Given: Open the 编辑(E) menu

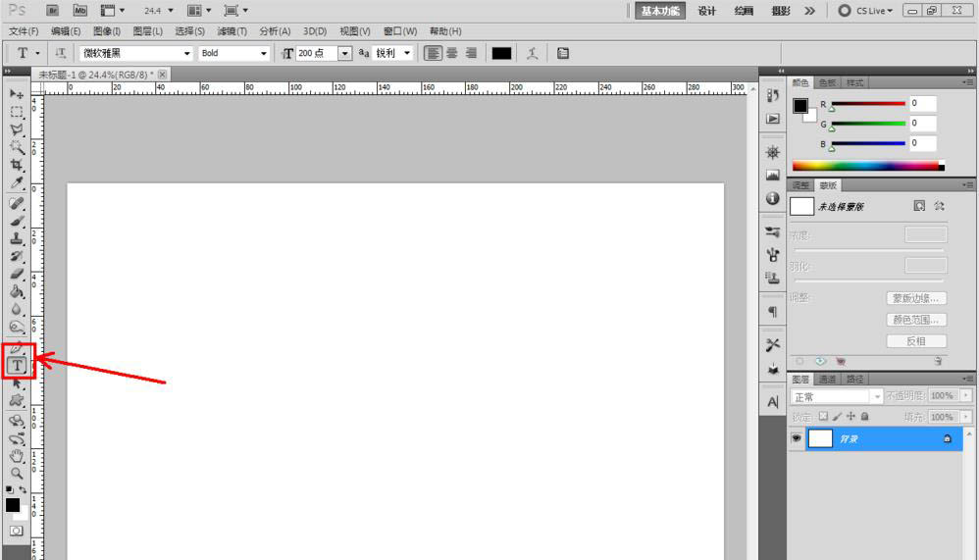Looking at the screenshot, I should point(66,31).
